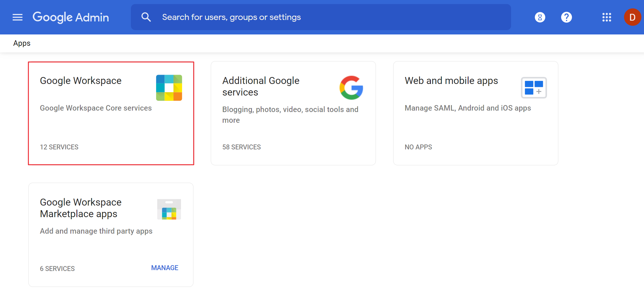Open Google Workspace Marketplace apps title

pyautogui.click(x=81, y=208)
